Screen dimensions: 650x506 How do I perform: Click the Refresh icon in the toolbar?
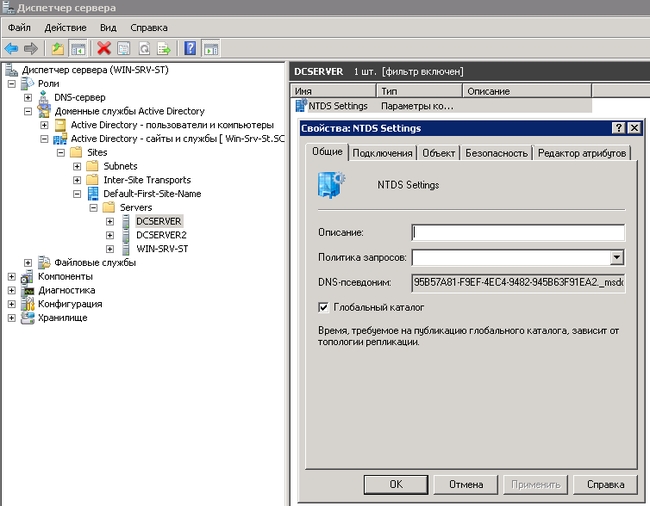(146, 48)
